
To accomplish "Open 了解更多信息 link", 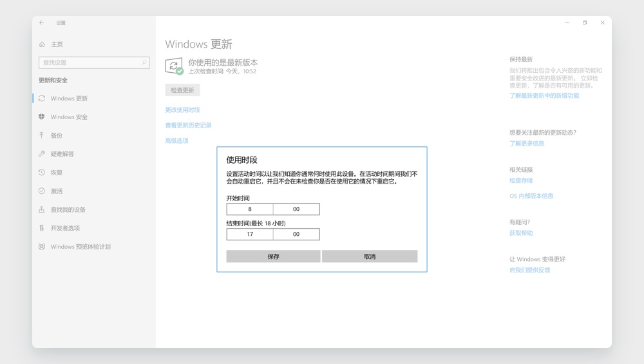I will pos(527,144).
